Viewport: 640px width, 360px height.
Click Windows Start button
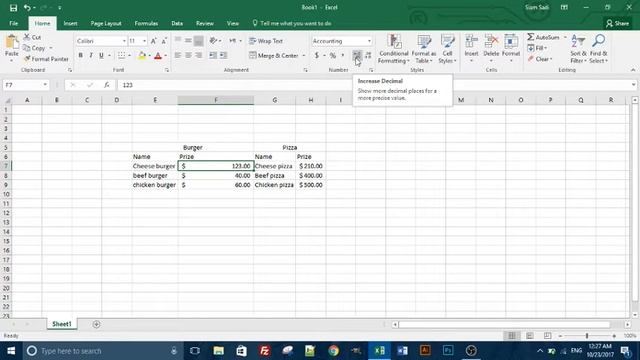[x=11, y=351]
